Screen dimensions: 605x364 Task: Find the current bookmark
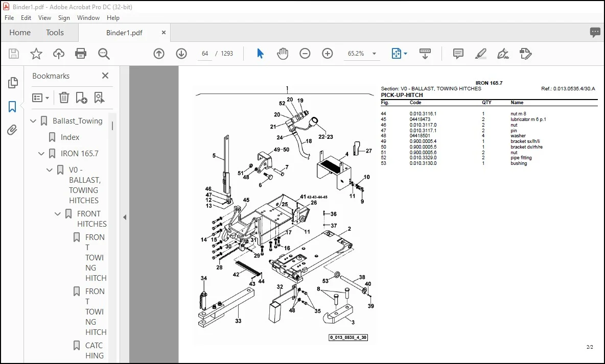(99, 98)
